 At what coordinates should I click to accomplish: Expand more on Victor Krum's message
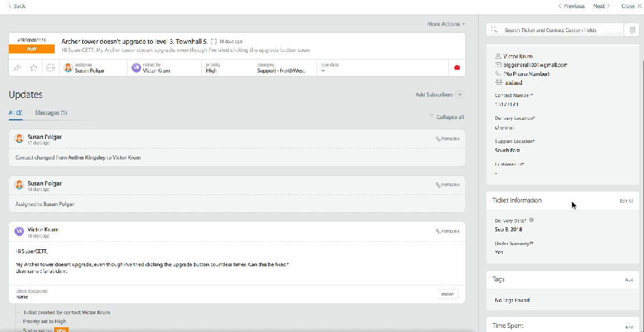coord(447,294)
